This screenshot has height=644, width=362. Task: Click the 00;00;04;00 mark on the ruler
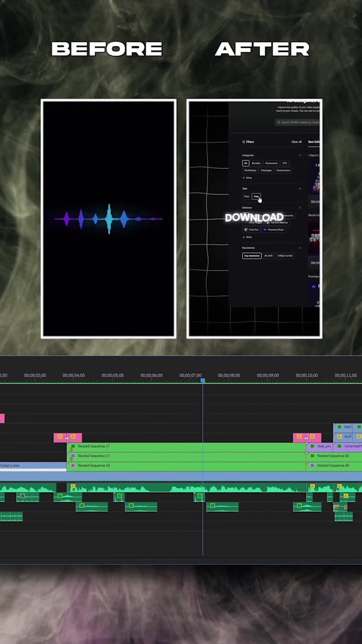[x=73, y=376]
